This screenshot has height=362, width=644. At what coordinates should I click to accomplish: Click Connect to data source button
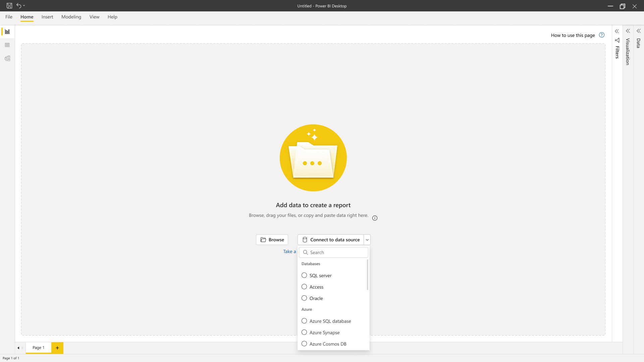(331, 240)
